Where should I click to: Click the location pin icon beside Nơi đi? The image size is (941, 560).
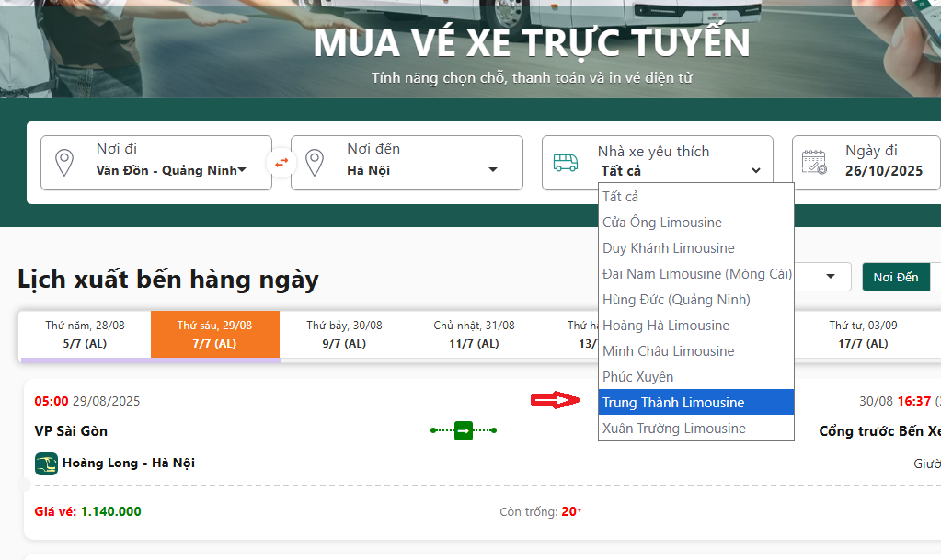point(63,163)
